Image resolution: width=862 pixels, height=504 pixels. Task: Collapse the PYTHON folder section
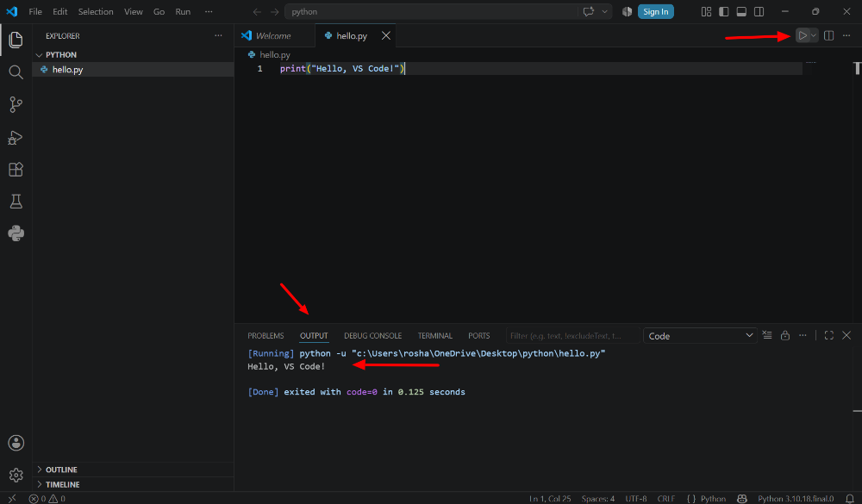pos(133,55)
